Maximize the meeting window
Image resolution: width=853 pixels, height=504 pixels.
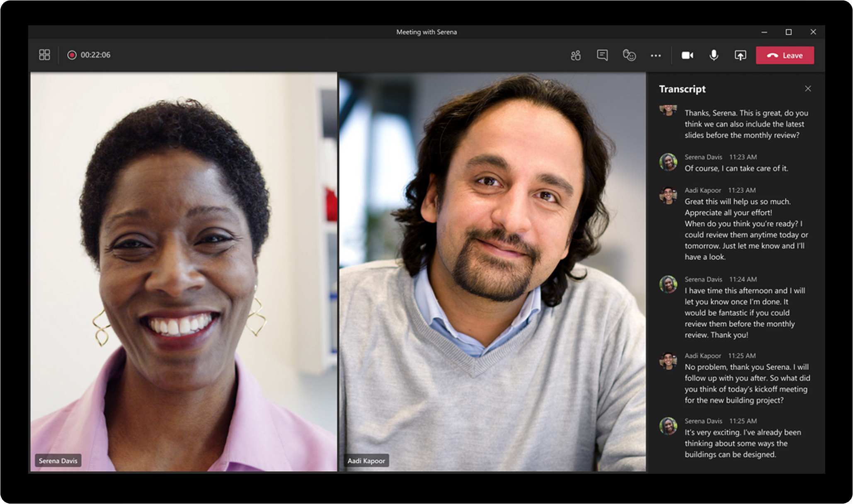pos(788,32)
